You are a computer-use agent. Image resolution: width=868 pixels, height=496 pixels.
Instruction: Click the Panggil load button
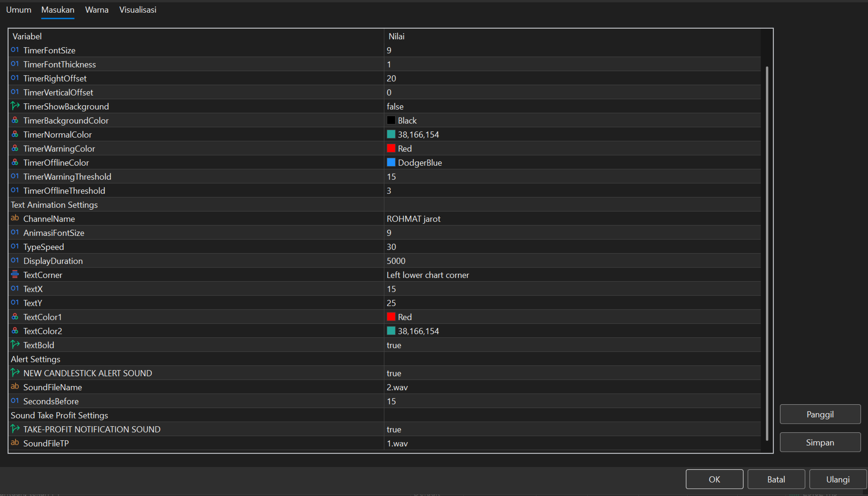click(x=820, y=414)
